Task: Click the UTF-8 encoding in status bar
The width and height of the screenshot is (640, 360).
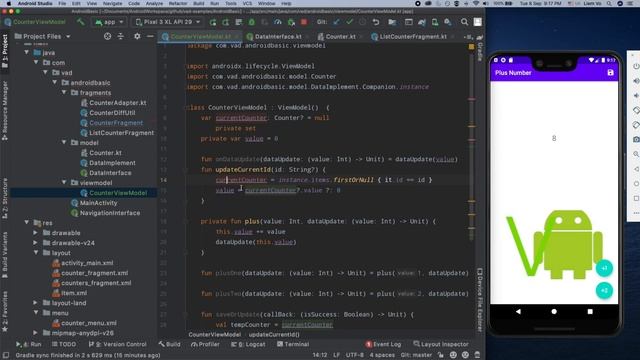Action: tap(355, 355)
